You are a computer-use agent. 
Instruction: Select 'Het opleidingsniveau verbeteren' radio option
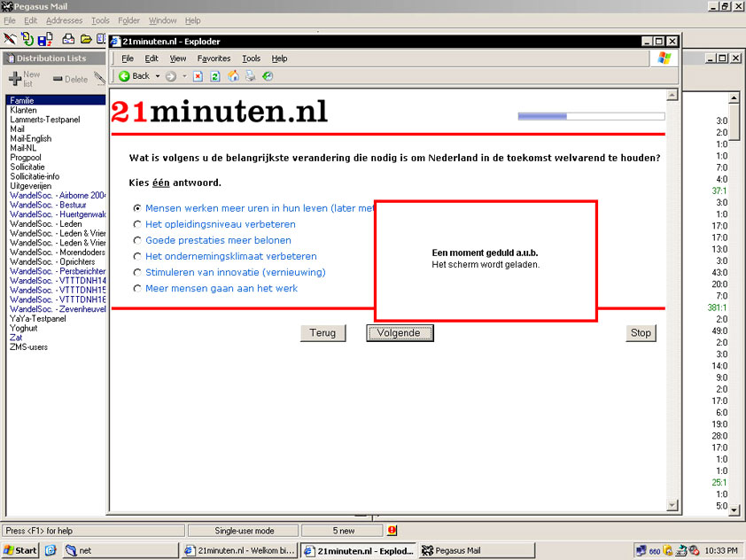137,224
